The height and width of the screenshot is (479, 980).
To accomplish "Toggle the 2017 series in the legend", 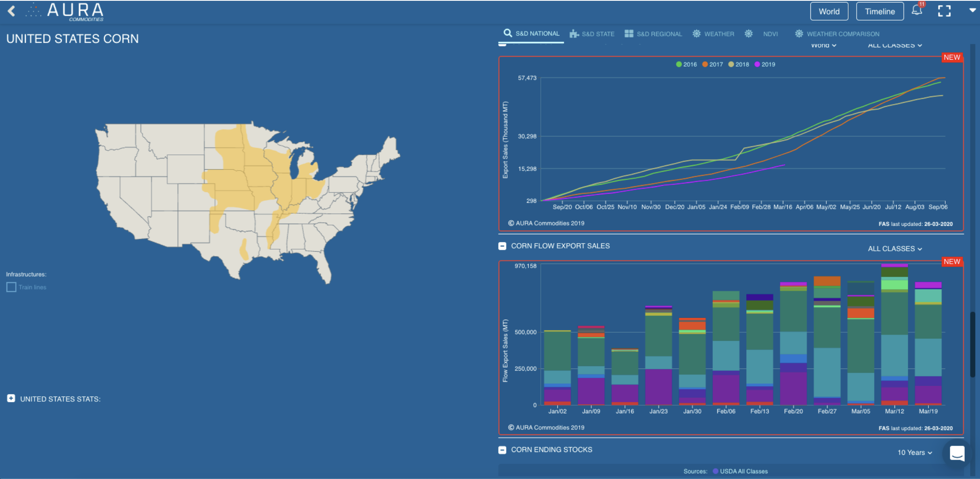I will coord(712,64).
